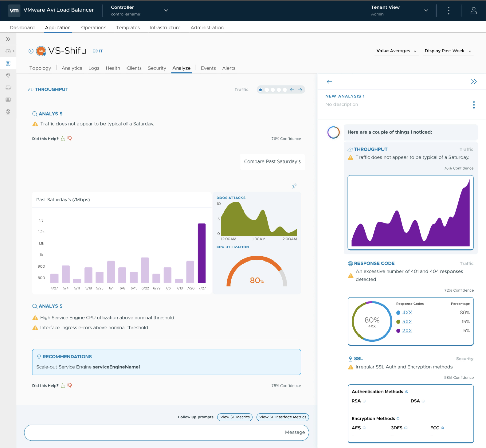Click Authentication Methods info icon
The image size is (486, 448).
coord(407,392)
